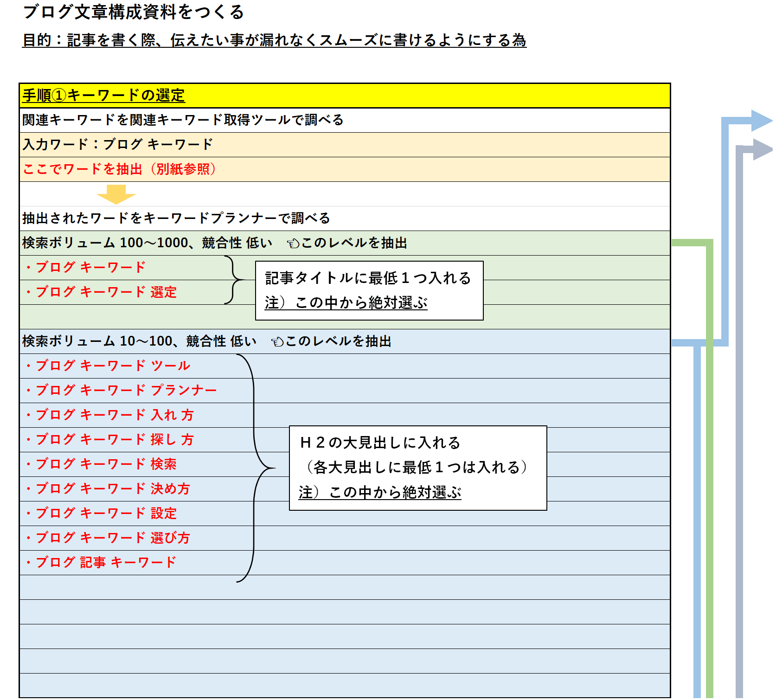
Task: Select ・ブログ キーワード 入れ 方
Action: (109, 415)
